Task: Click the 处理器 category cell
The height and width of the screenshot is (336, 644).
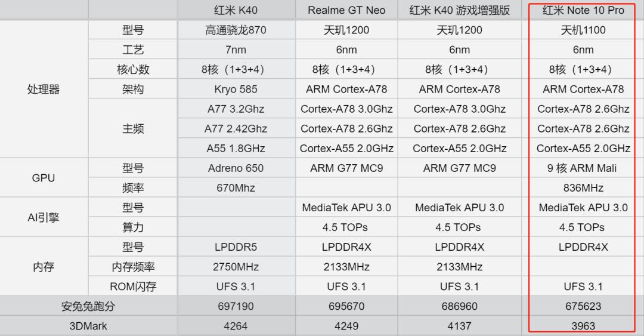Action: click(x=44, y=90)
